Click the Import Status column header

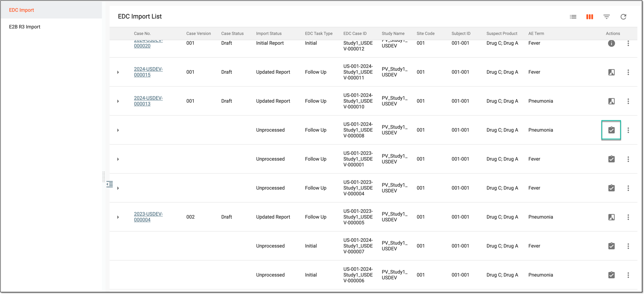(x=269, y=33)
